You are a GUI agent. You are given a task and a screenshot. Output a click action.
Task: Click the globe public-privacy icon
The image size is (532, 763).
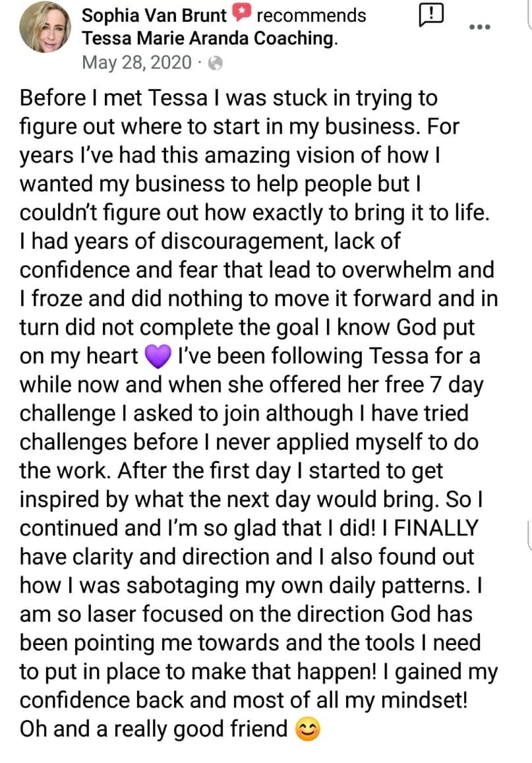coord(215,63)
